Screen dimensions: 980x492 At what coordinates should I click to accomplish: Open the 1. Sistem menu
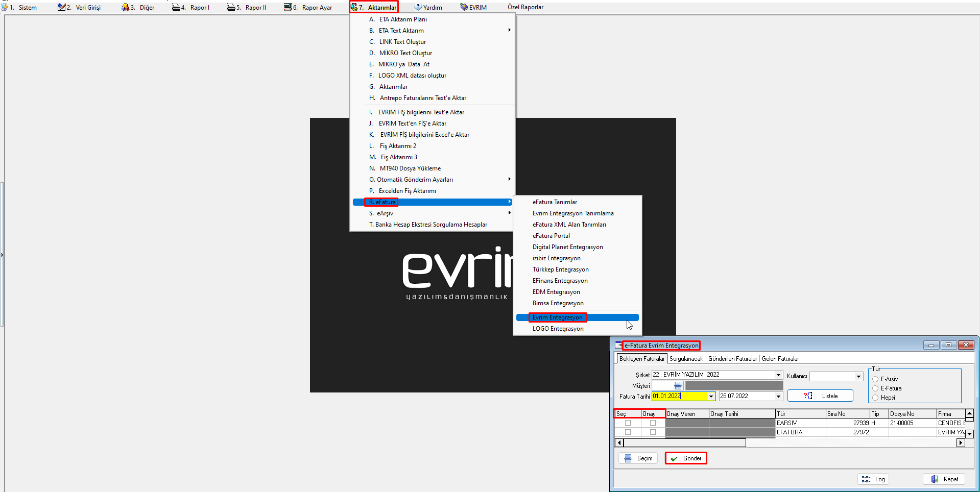[19, 7]
